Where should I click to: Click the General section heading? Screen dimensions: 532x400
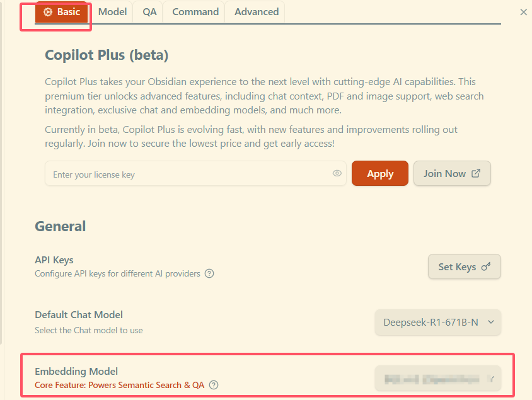[x=61, y=226]
